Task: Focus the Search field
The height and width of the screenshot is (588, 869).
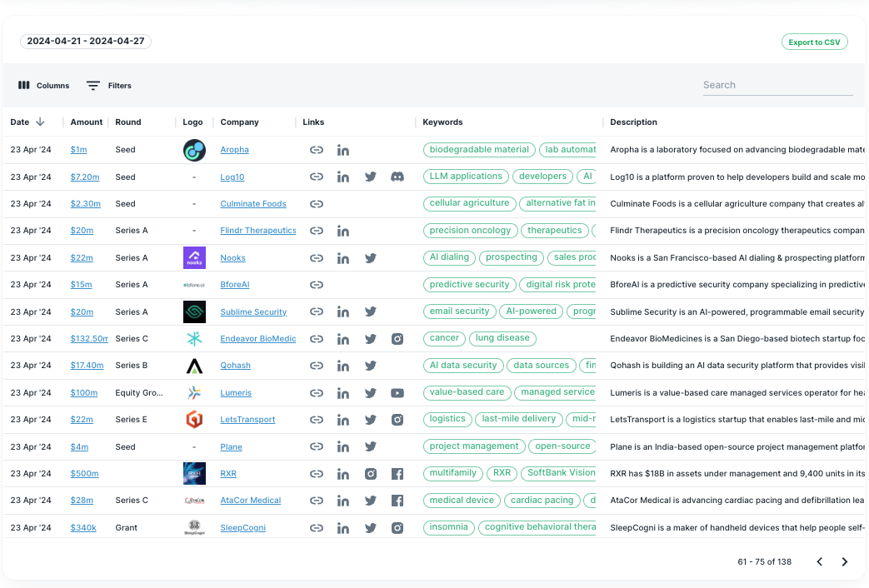Action: [x=777, y=85]
